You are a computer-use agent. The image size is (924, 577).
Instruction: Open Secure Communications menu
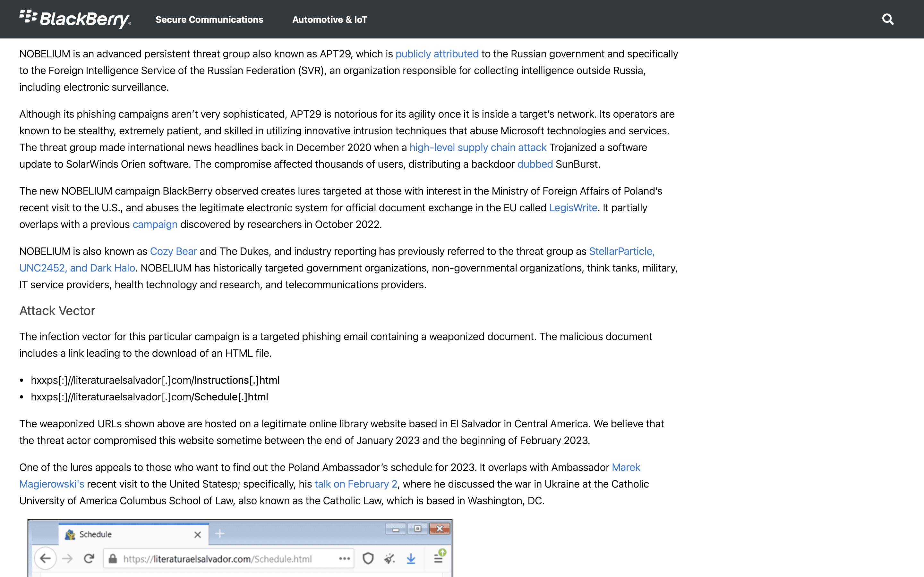tap(209, 20)
